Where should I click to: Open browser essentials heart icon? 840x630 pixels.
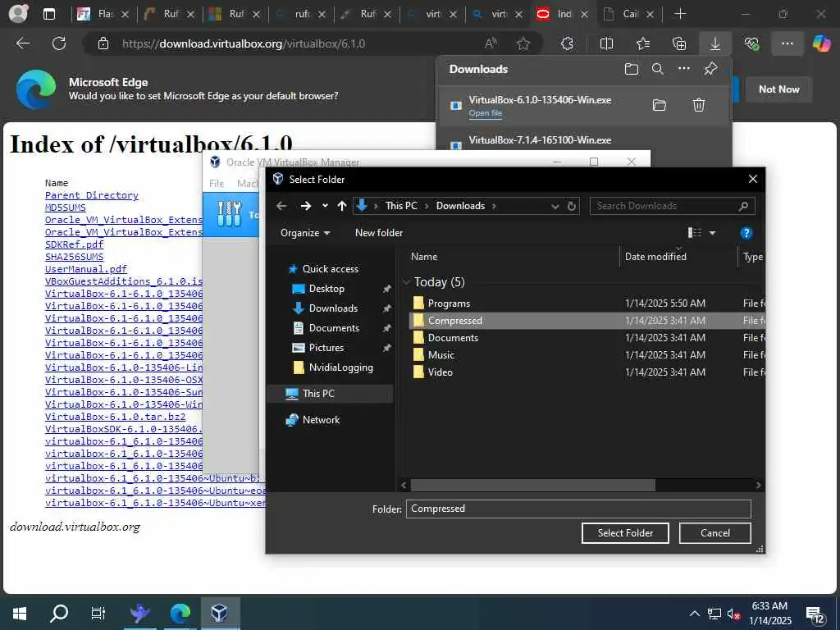click(751, 43)
